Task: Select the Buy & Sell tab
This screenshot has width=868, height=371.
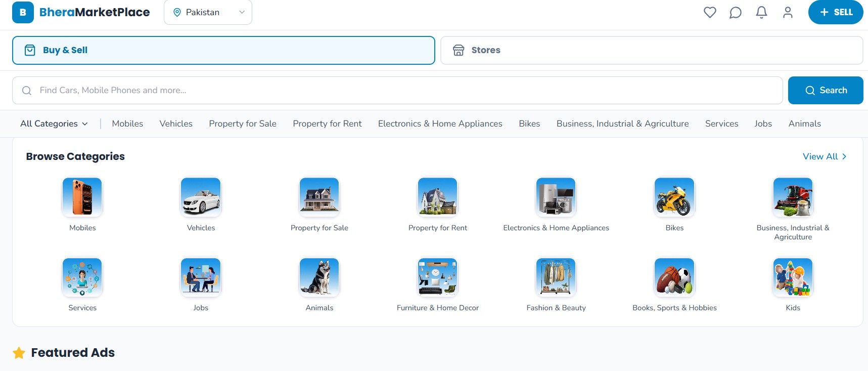Action: (x=223, y=50)
